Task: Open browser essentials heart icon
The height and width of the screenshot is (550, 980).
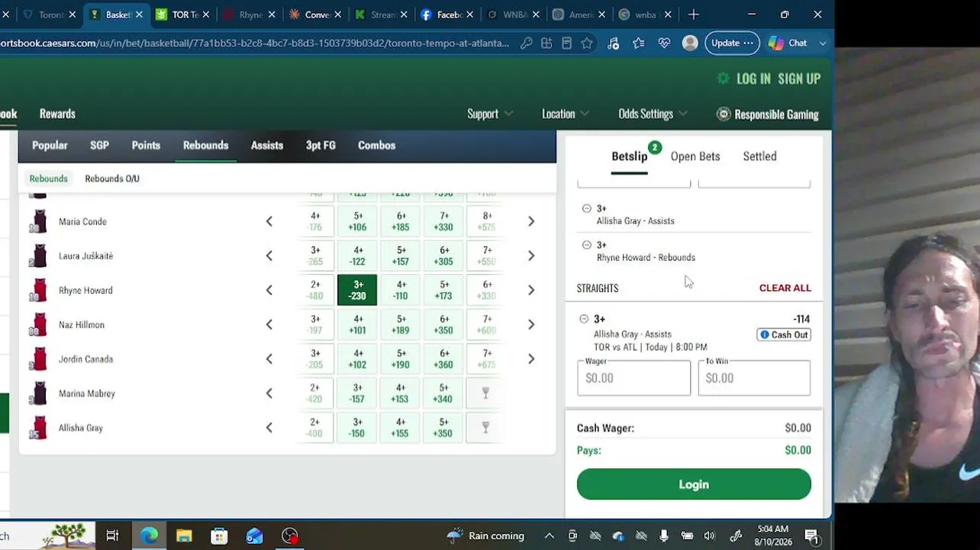Action: point(664,44)
